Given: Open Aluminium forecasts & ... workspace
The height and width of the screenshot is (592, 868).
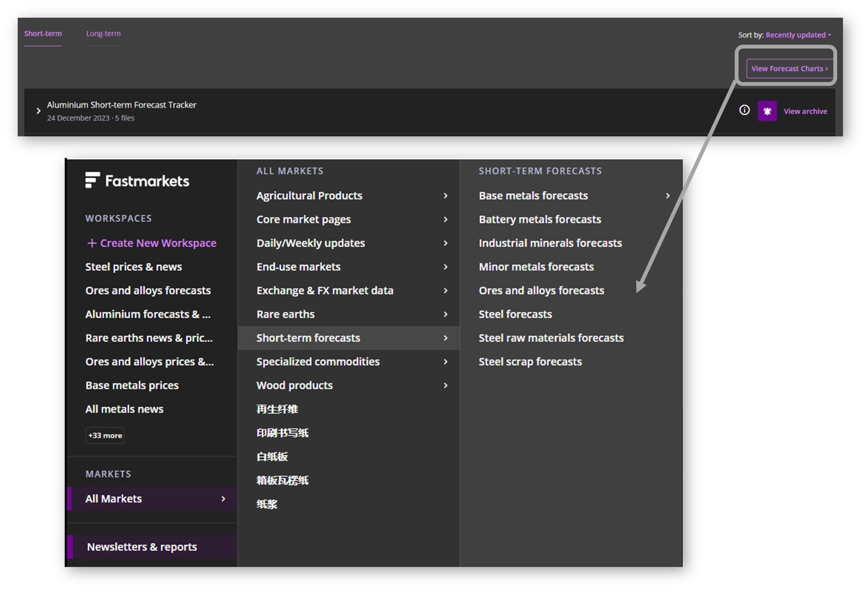Looking at the screenshot, I should point(148,314).
